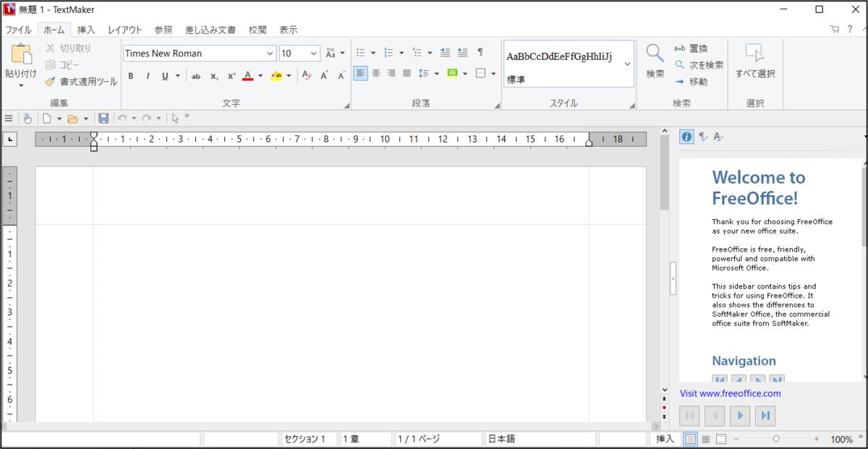Apply bold formatting with the B icon
Screen dimensions: 868x449
coord(131,75)
